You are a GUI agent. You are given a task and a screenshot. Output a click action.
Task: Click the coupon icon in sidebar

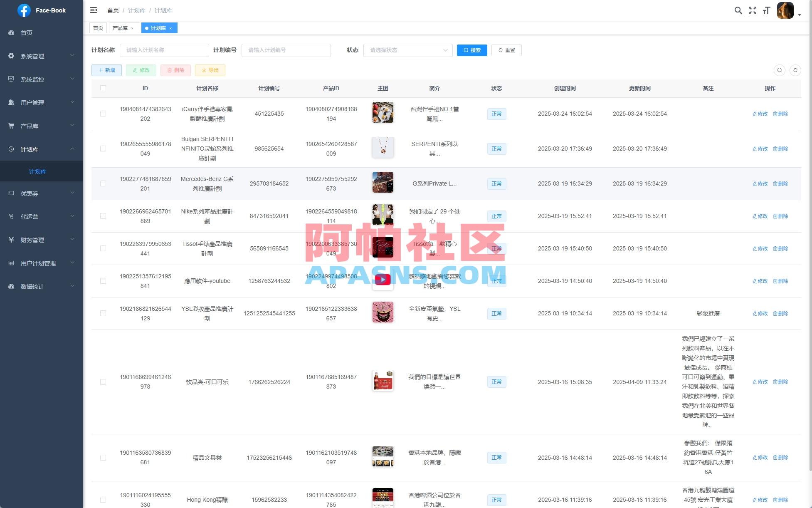click(11, 193)
